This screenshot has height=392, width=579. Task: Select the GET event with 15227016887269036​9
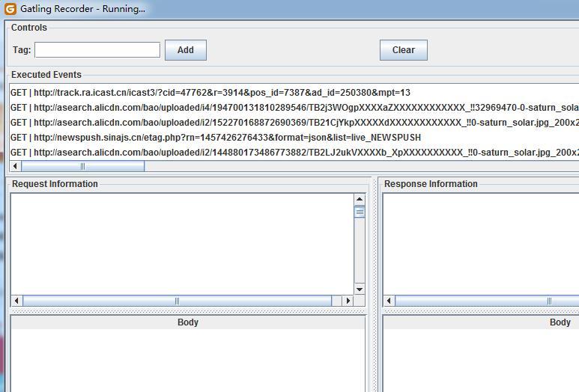coord(294,123)
